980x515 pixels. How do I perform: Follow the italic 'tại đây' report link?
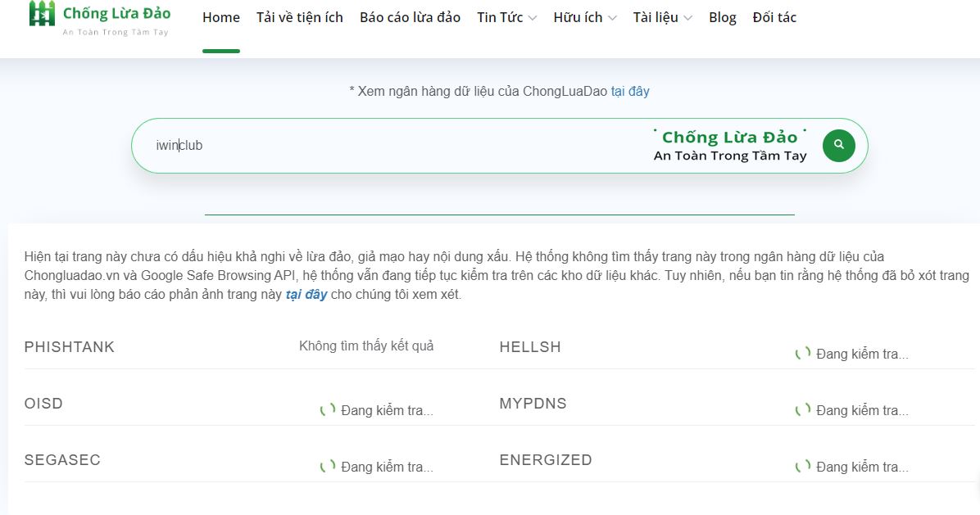(306, 294)
